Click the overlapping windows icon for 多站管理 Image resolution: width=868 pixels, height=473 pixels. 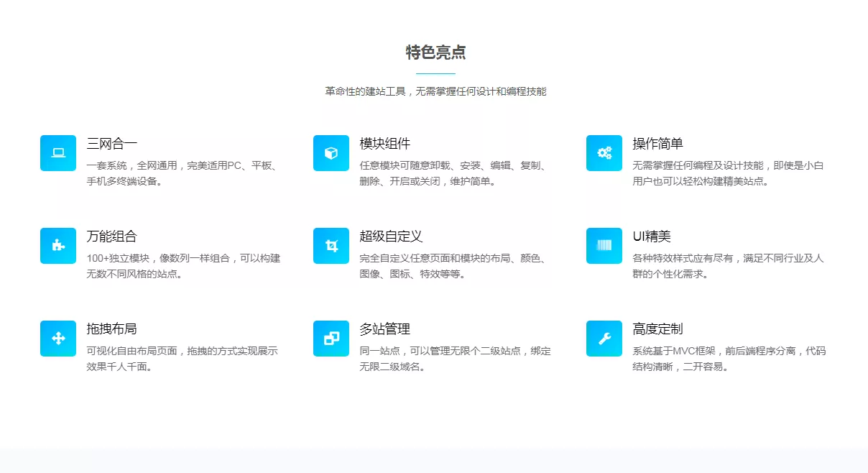click(x=331, y=339)
